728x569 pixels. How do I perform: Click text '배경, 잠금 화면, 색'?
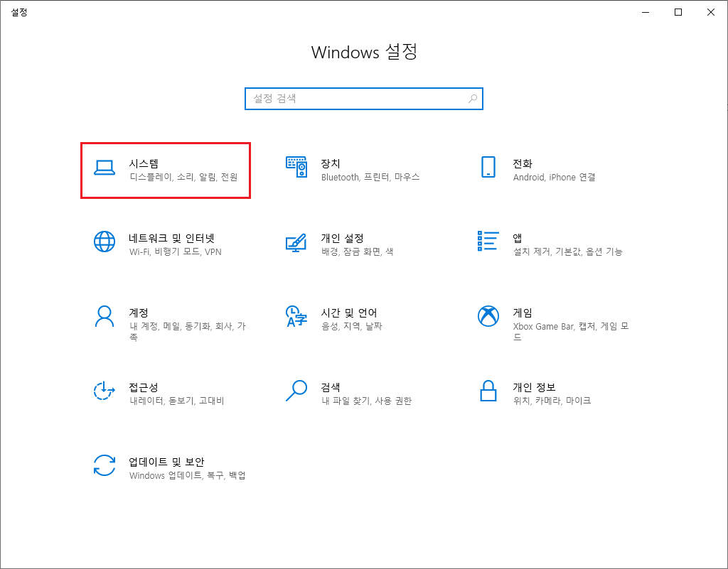click(x=357, y=251)
